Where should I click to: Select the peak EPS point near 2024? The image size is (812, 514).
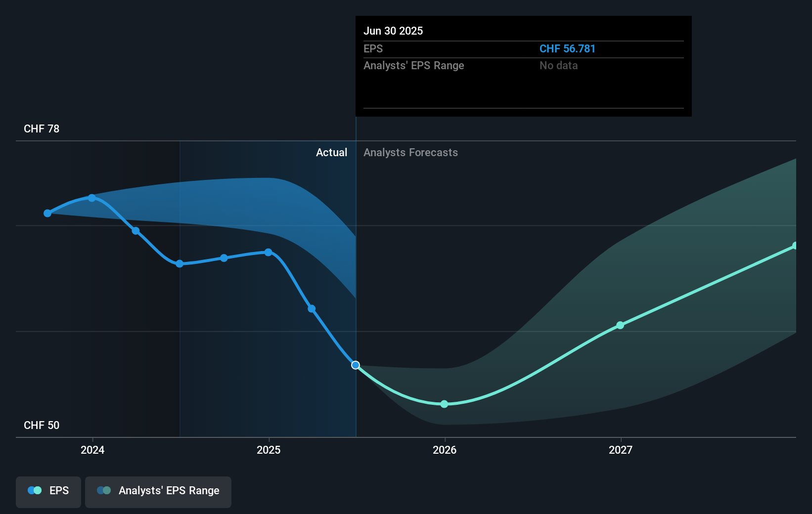coord(92,198)
